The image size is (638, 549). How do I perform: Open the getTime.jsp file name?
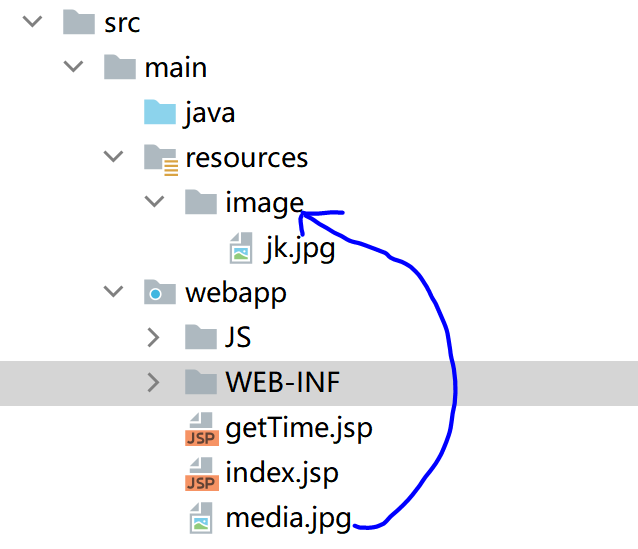(299, 429)
